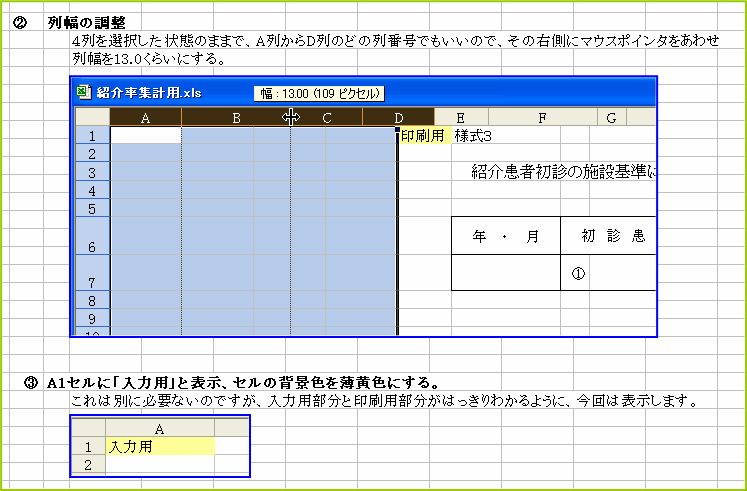Select row 1 header beside the 入力用 cell
The height and width of the screenshot is (491, 747).
tap(88, 447)
